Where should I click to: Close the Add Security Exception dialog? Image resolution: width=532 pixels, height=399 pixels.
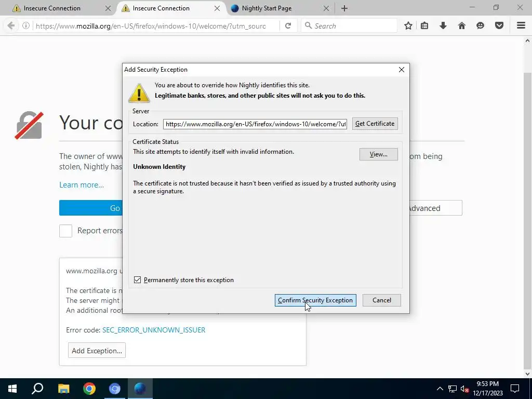(402, 70)
